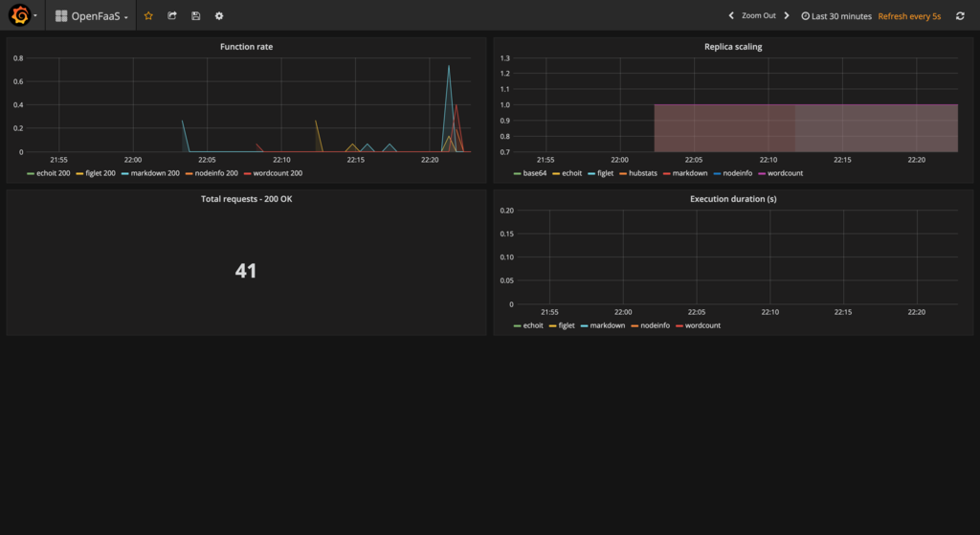Click the shaded replica area in Replica scaling
The image size is (980, 535).
point(806,128)
